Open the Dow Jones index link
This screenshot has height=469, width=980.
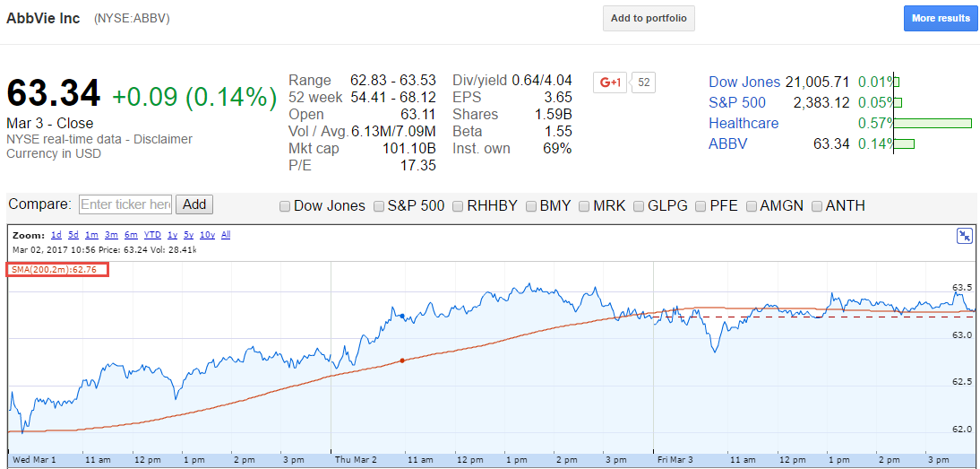tap(744, 82)
